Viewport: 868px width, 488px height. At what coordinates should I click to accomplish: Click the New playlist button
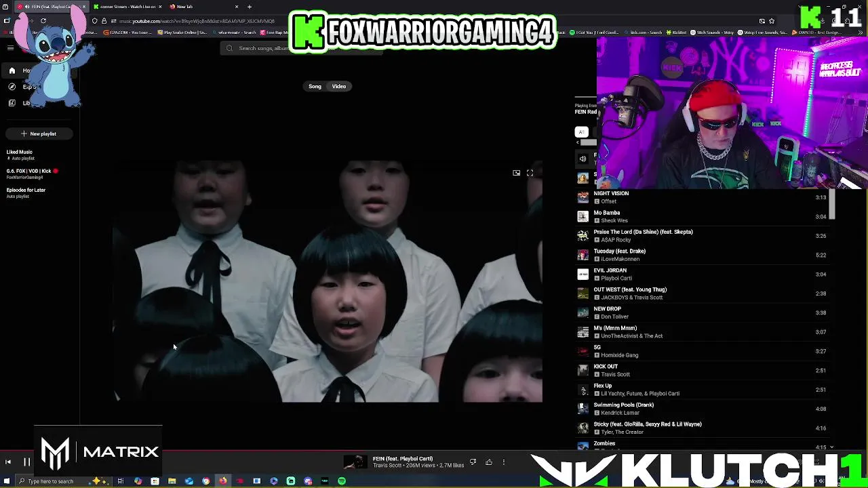pos(39,134)
